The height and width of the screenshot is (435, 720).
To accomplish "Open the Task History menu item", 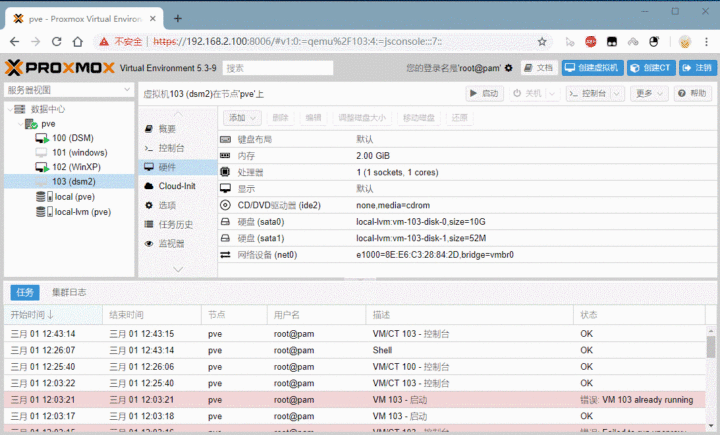I will (x=178, y=225).
